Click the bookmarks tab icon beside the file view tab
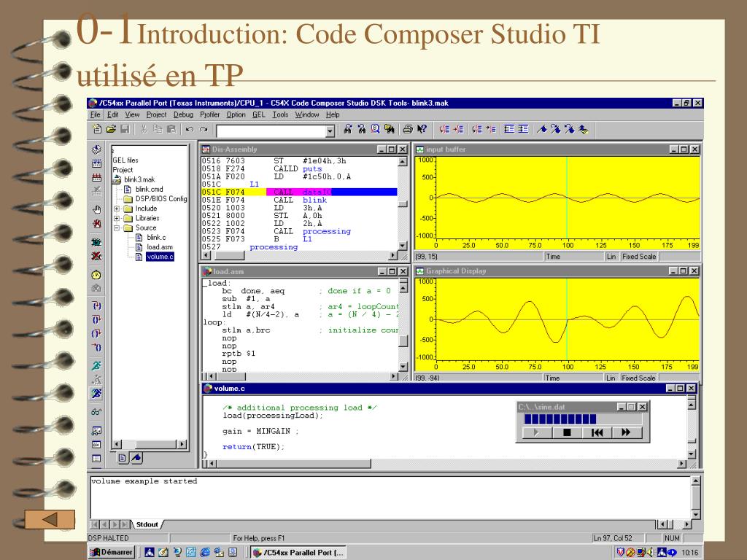Image resolution: width=747 pixels, height=560 pixels. 136,458
